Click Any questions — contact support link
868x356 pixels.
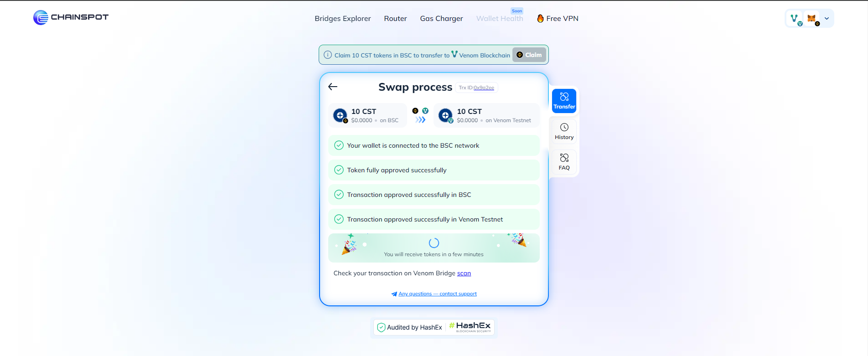[438, 294]
